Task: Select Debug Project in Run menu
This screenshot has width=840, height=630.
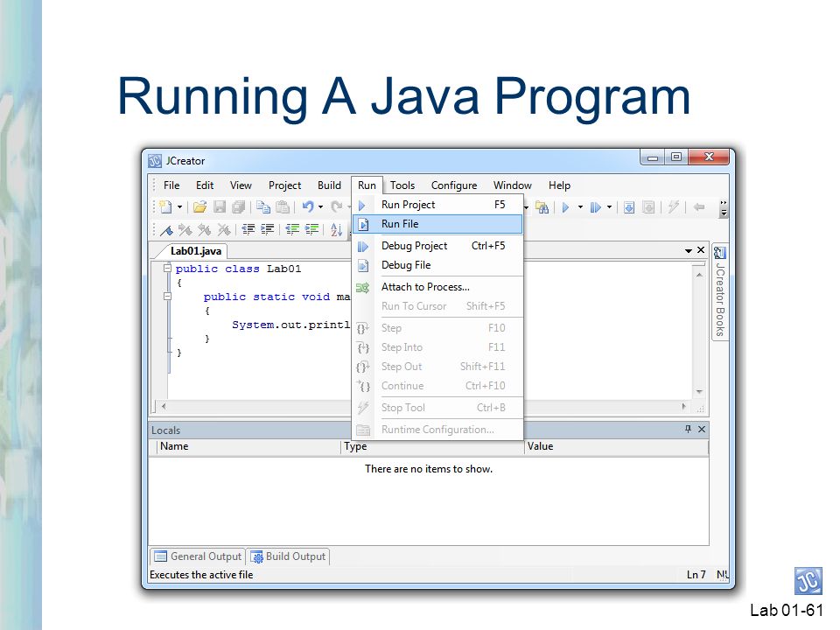Action: (437, 246)
